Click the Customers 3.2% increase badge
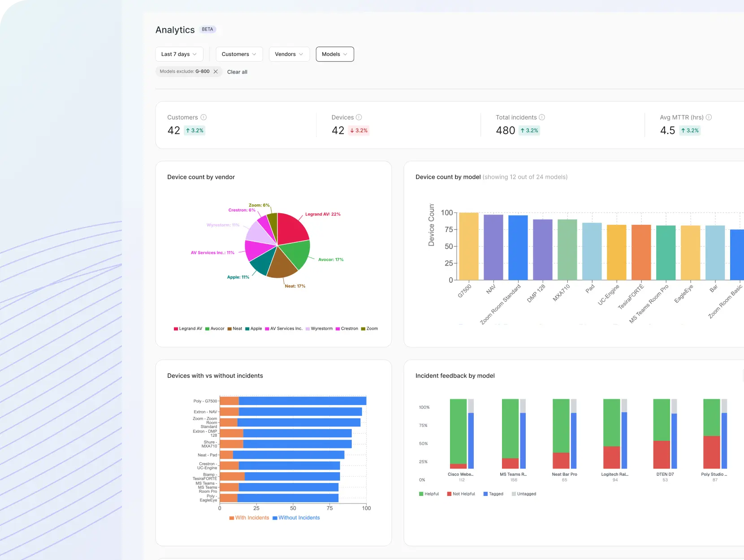This screenshot has height=560, width=744. (195, 131)
